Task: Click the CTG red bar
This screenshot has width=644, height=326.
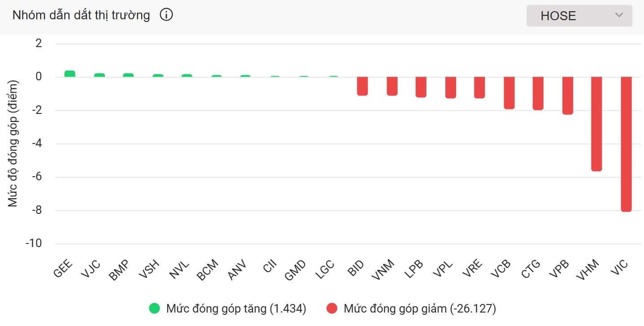Action: tap(538, 93)
